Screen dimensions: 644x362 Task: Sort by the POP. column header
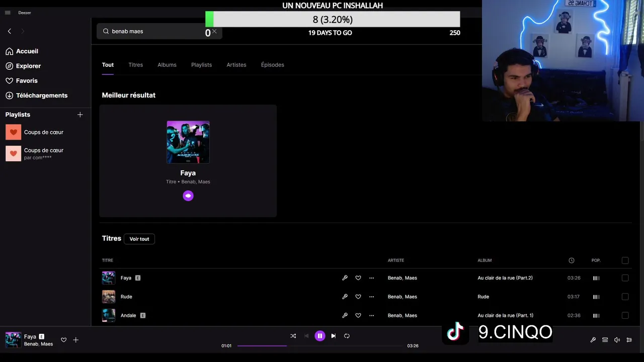(596, 260)
